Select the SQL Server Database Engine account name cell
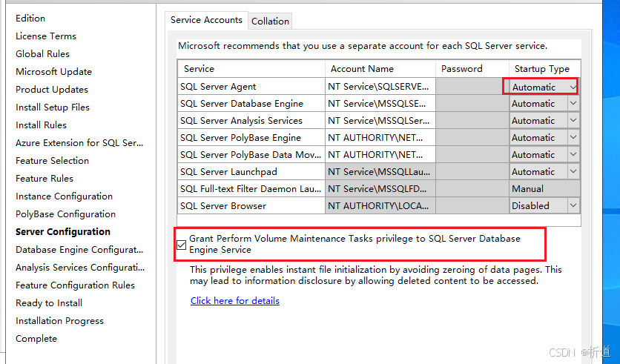 click(x=380, y=104)
